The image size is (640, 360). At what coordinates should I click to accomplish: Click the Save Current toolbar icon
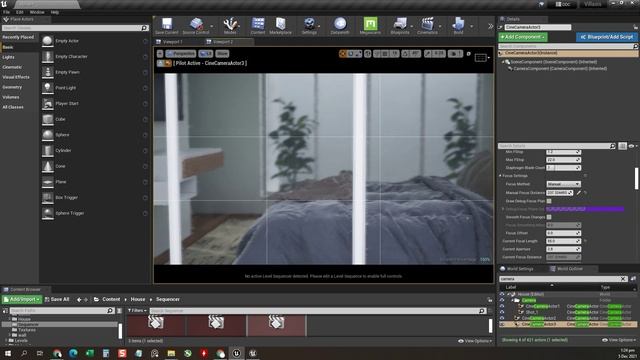(167, 24)
